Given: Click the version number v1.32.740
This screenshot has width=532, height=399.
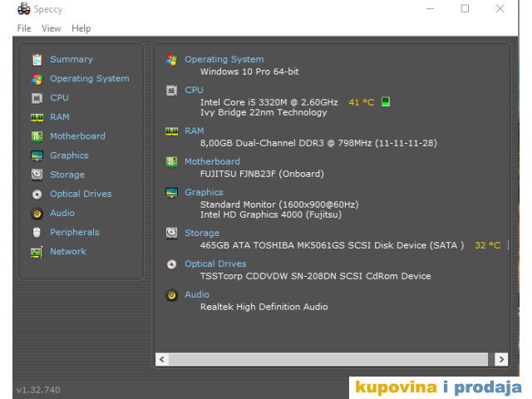Looking at the screenshot, I should coord(38,389).
